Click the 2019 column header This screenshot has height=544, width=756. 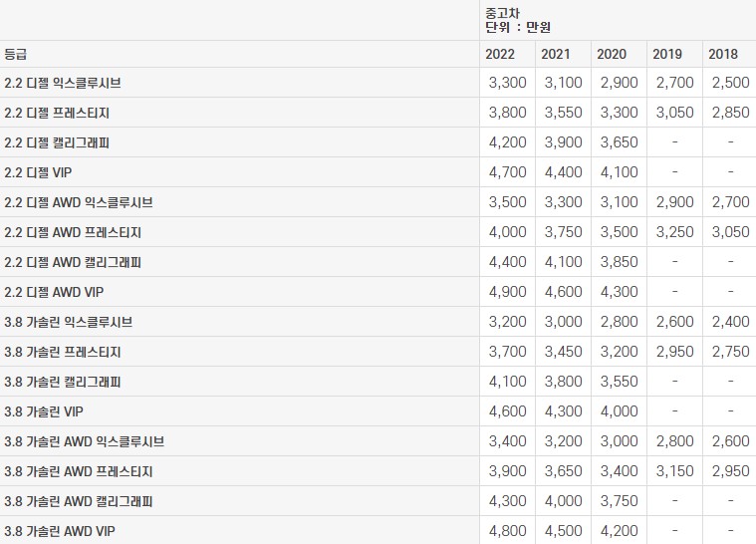point(667,54)
